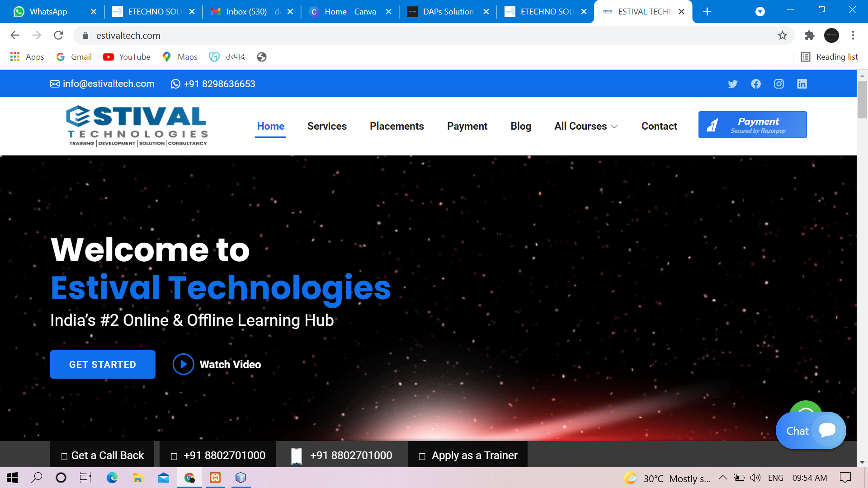Open Task View in the taskbar

[85, 478]
